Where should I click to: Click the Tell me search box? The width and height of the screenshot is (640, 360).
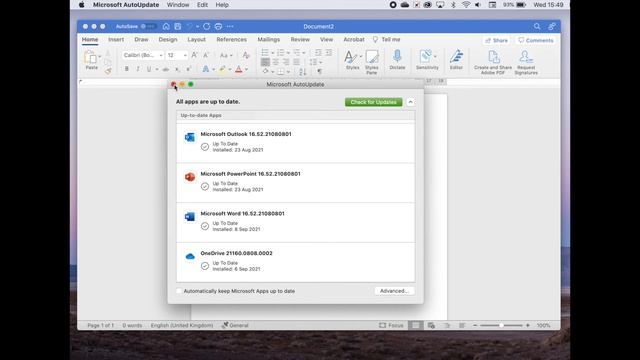387,40
